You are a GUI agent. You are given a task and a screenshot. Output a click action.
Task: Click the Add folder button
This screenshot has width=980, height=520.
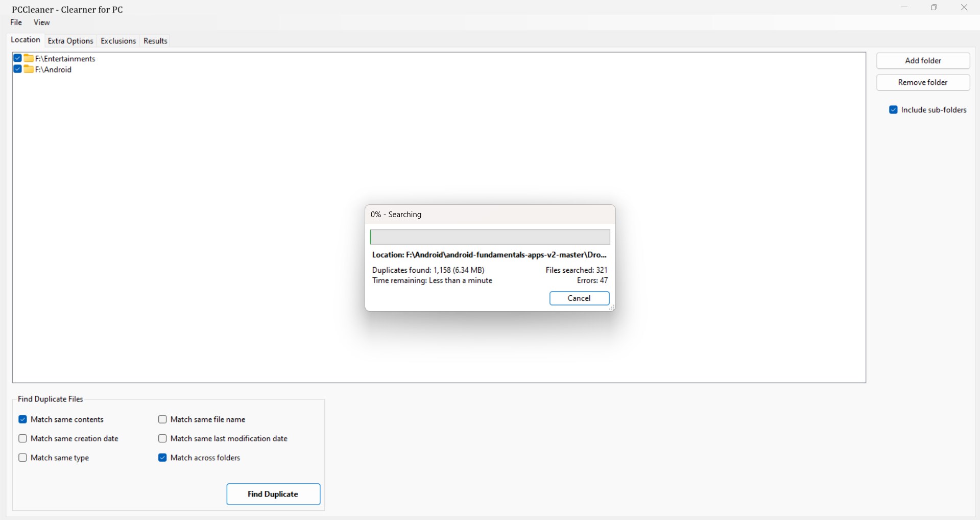point(923,61)
